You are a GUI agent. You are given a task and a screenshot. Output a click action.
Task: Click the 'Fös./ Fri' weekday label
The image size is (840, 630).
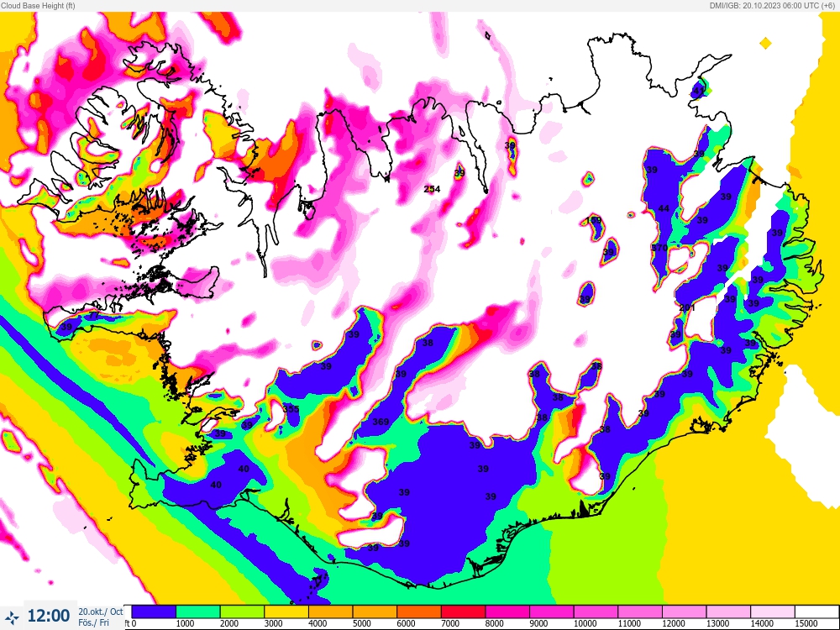(94, 623)
